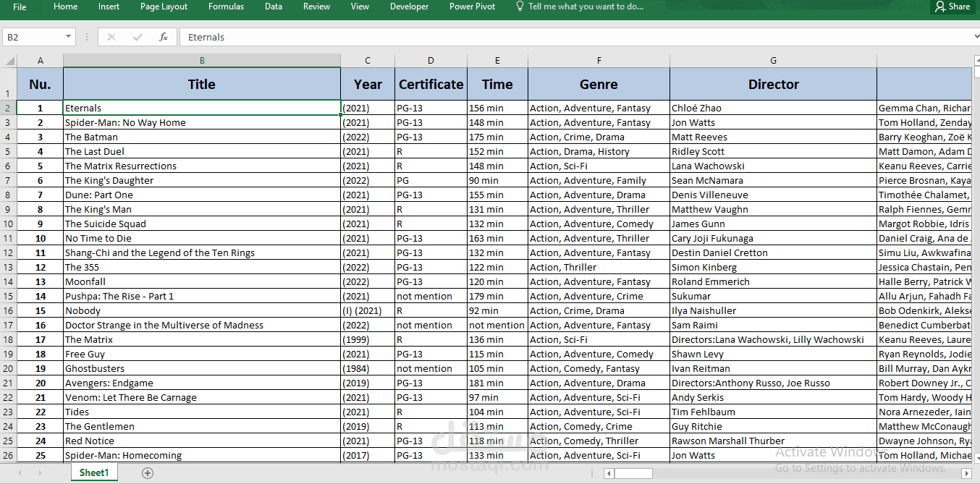Select the cell Avengers: Endgame
The height and width of the screenshot is (484, 980).
click(x=202, y=383)
